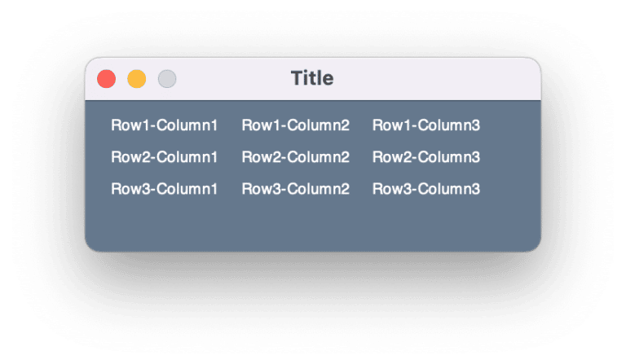Click the Row1-Column2 cell
626x364 pixels.
[295, 125]
